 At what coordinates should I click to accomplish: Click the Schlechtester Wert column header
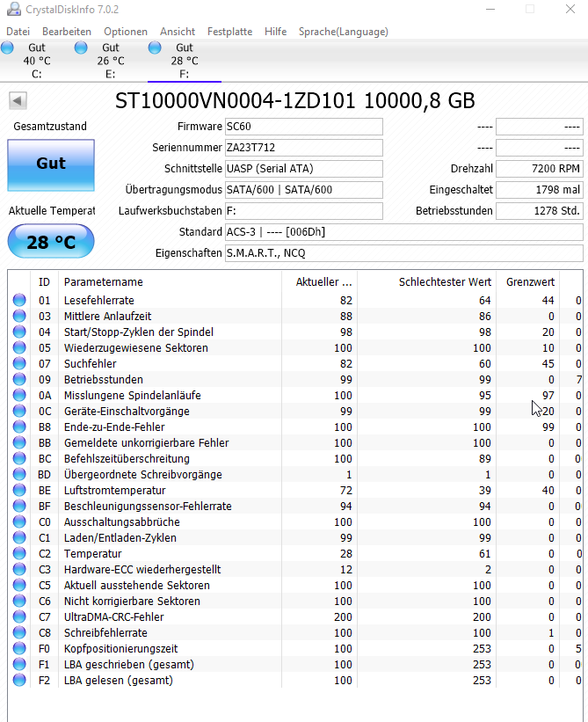(426, 281)
